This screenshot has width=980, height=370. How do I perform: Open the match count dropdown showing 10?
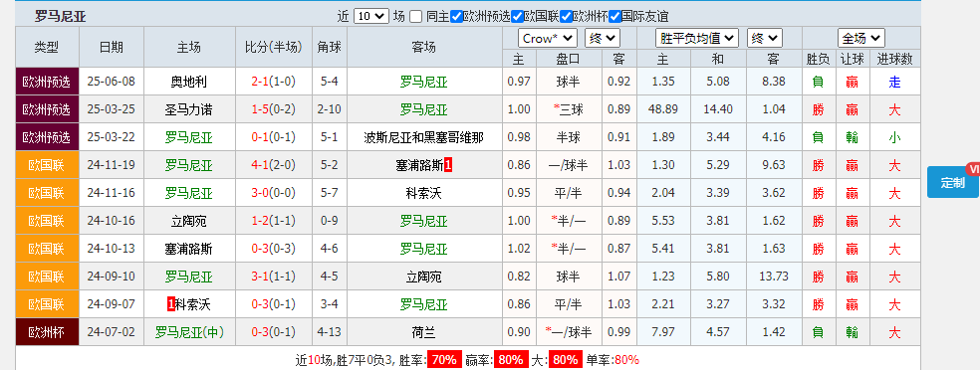(371, 16)
